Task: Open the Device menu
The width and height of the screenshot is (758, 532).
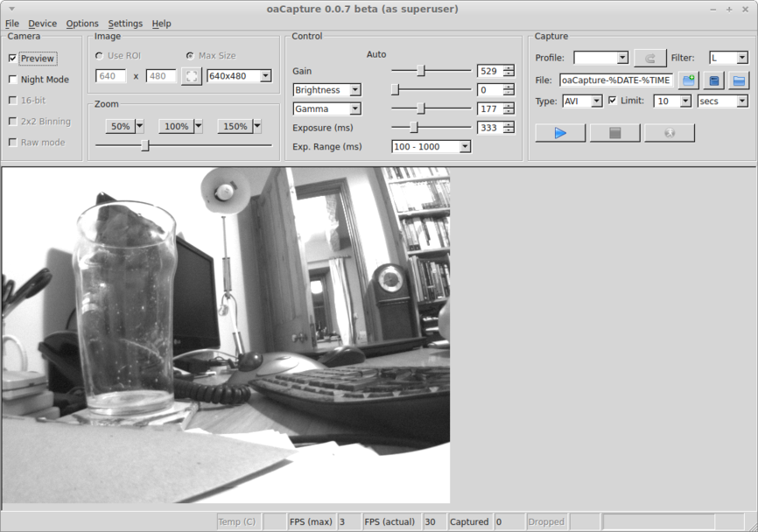Action: pos(42,24)
